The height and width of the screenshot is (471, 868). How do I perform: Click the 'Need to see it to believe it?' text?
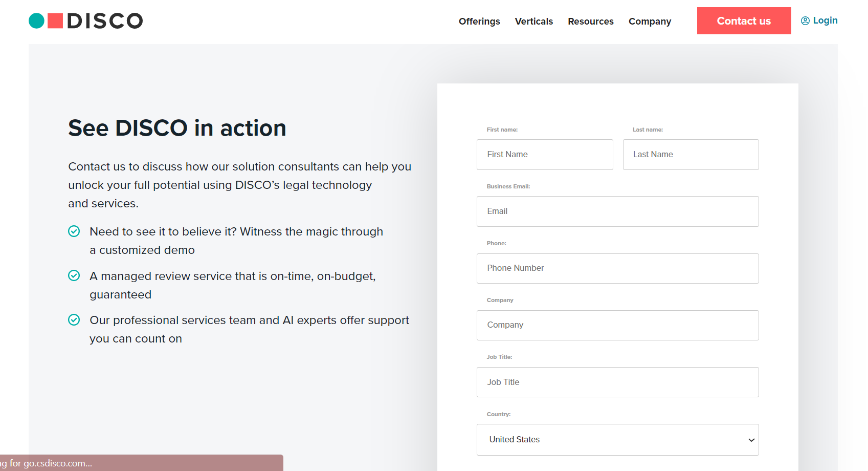(236, 241)
